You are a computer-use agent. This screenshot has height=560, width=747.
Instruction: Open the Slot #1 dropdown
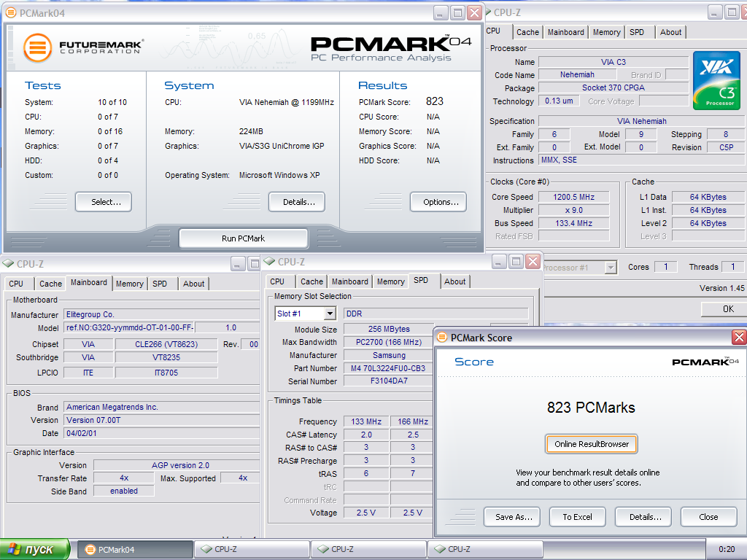pos(330,314)
